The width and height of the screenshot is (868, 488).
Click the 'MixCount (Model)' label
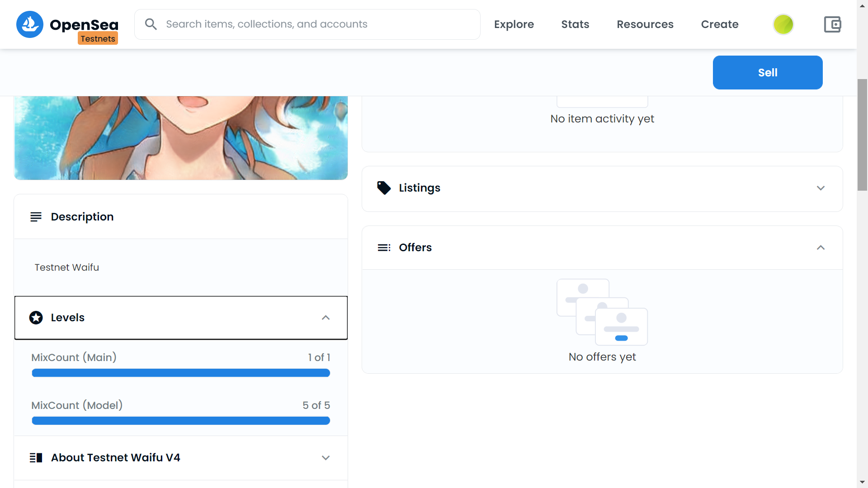77,405
